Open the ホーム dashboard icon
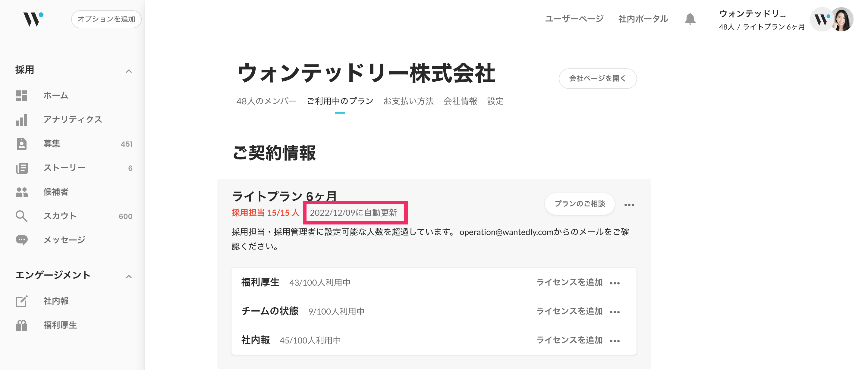The height and width of the screenshot is (370, 868). point(22,96)
